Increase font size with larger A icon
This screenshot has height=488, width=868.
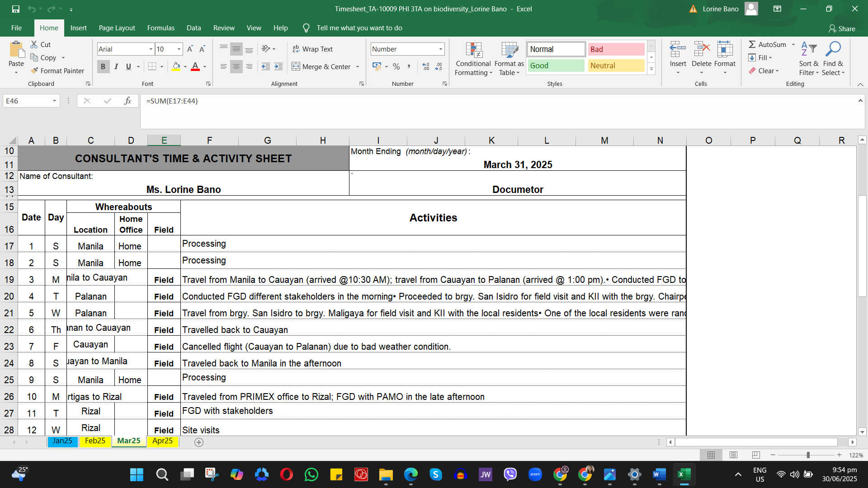pos(190,49)
